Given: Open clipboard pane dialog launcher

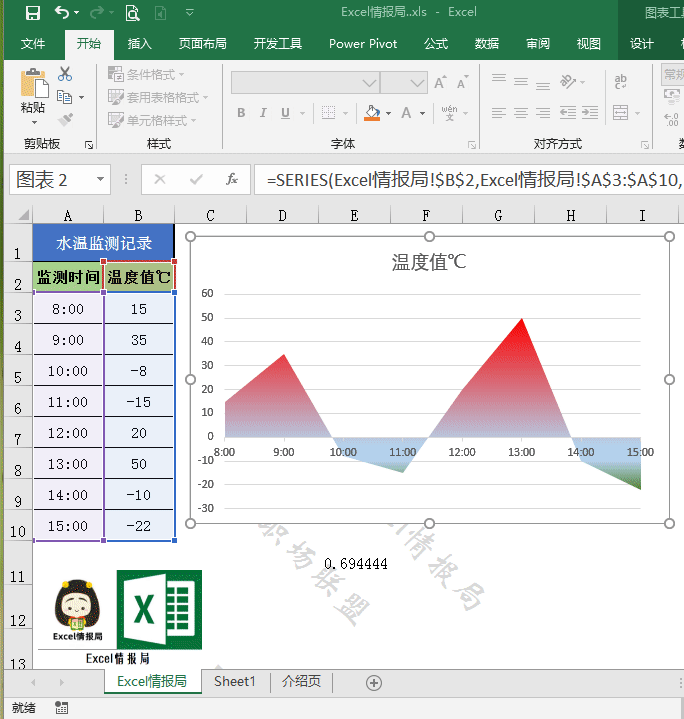Looking at the screenshot, I should click(x=89, y=145).
